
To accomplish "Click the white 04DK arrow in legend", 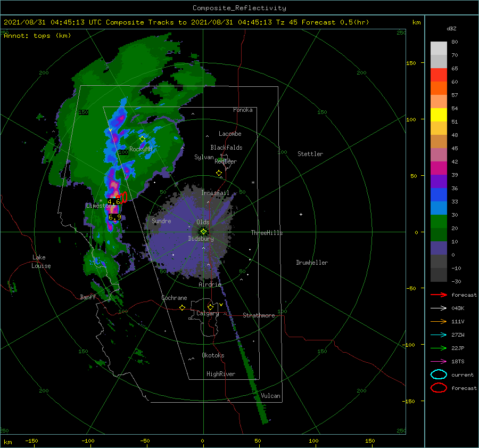I will 439,308.
